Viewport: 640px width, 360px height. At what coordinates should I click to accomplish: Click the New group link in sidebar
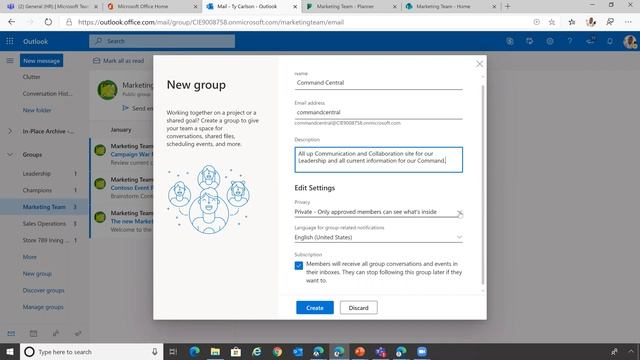tap(37, 274)
